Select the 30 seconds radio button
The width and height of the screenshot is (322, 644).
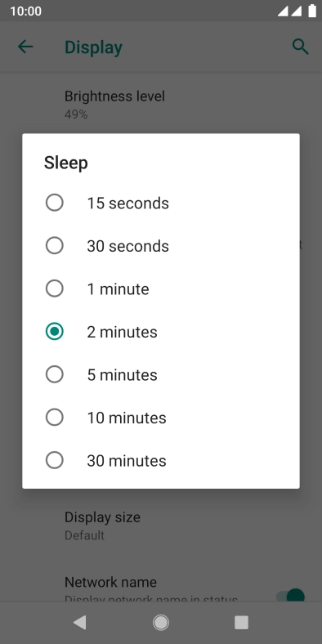55,246
